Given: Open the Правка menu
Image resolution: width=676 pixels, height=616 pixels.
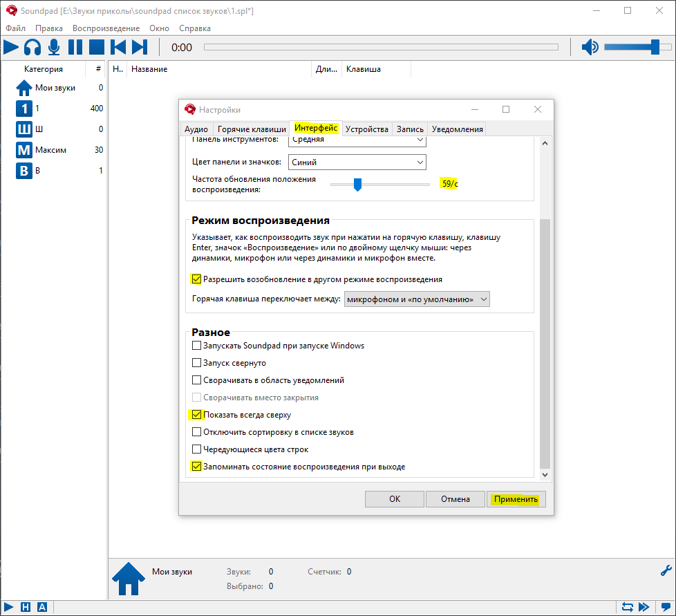Looking at the screenshot, I should point(49,28).
